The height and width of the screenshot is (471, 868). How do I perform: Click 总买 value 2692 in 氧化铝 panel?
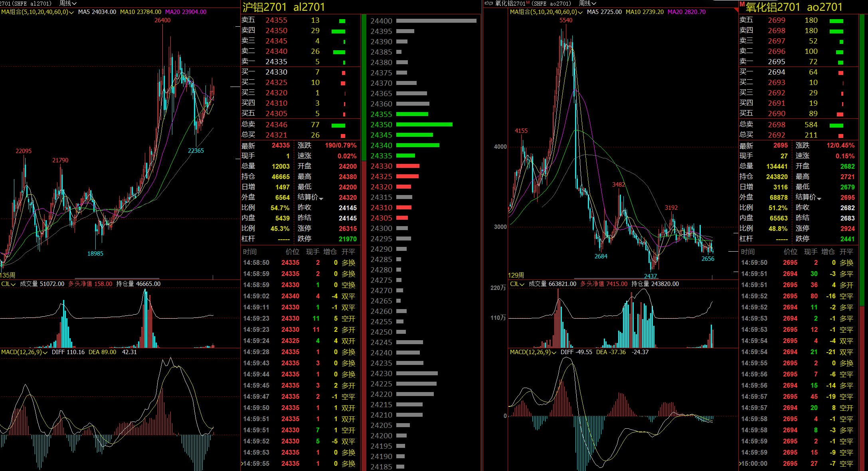[x=777, y=135]
